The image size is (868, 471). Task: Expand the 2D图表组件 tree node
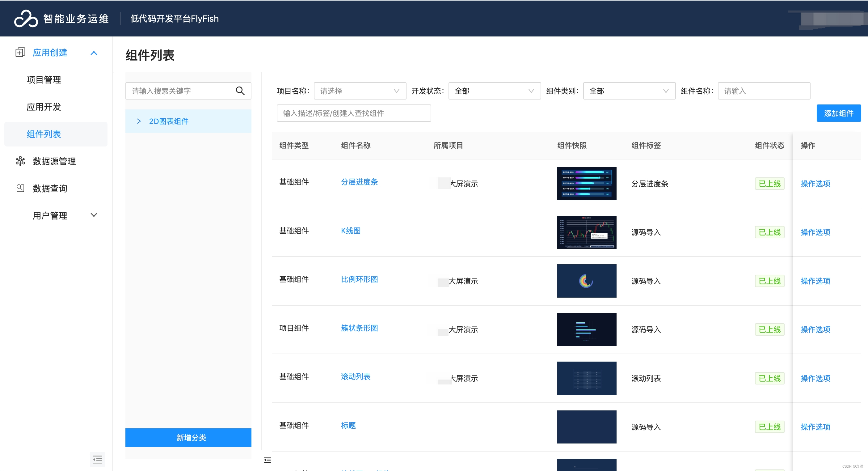pos(139,121)
